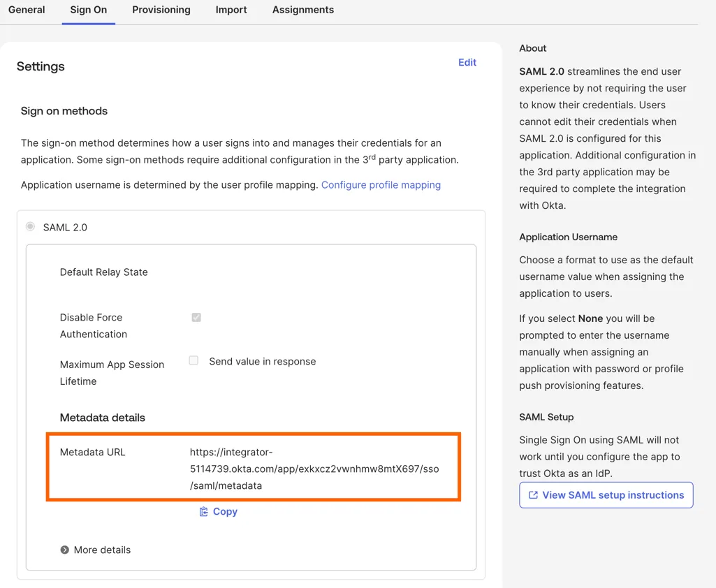The image size is (716, 588).
Task: Click the About heading
Action: click(532, 48)
